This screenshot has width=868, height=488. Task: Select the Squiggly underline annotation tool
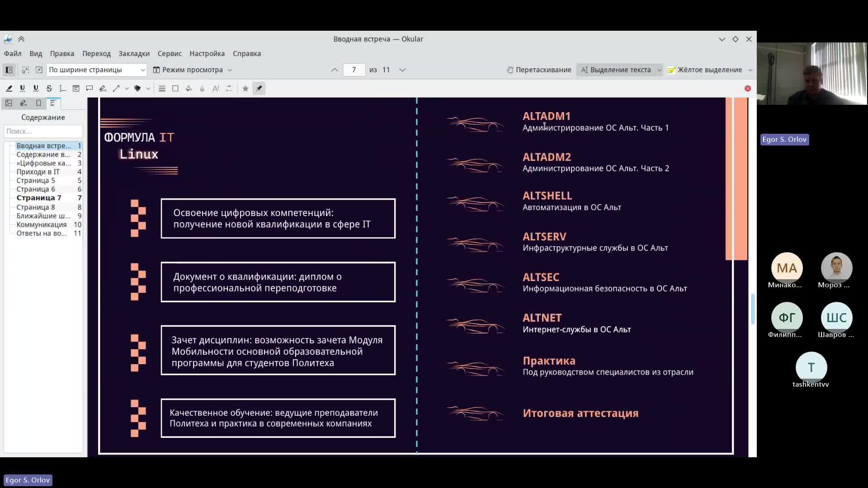click(36, 89)
